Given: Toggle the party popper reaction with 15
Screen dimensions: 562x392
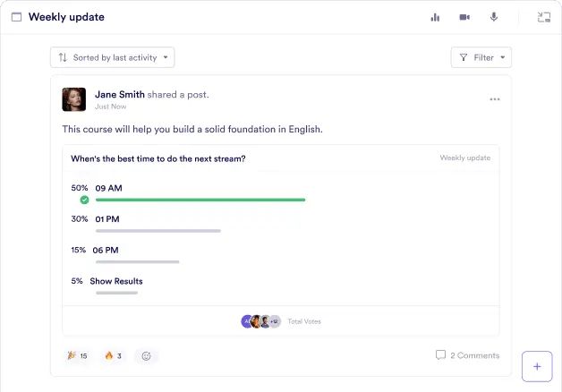Looking at the screenshot, I should coord(78,355).
